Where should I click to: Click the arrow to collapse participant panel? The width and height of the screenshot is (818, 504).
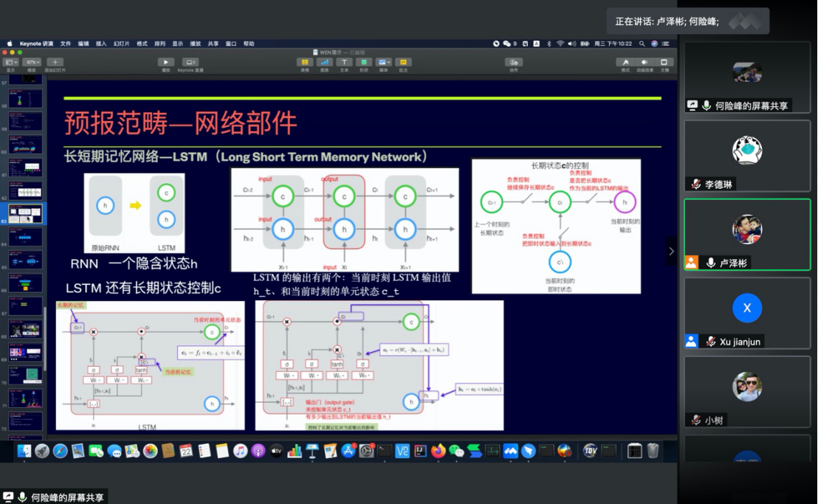tap(671, 251)
